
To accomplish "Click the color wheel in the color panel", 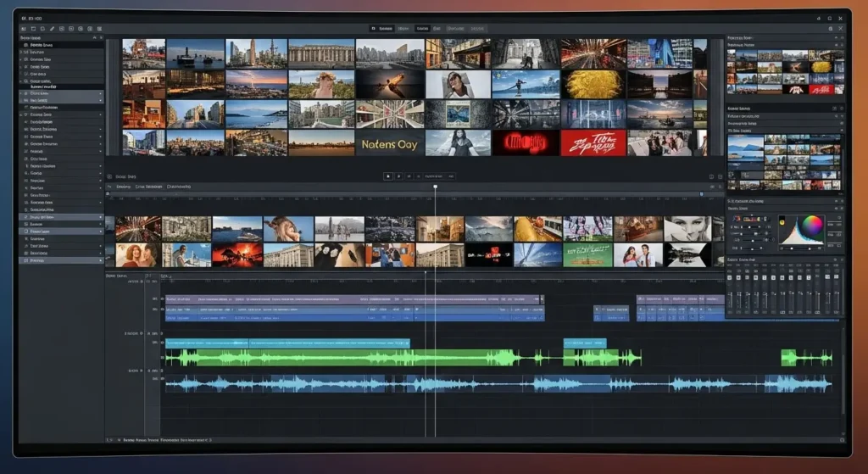I will pos(812,226).
